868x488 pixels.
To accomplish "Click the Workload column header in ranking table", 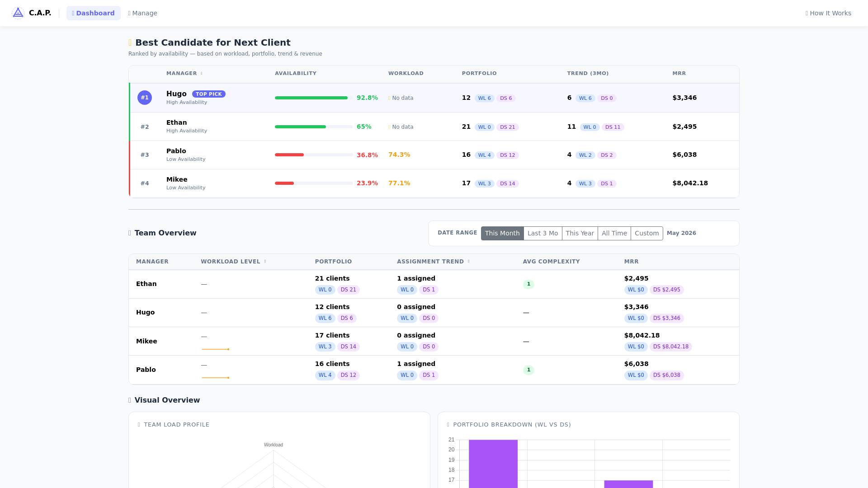I will (x=406, y=73).
